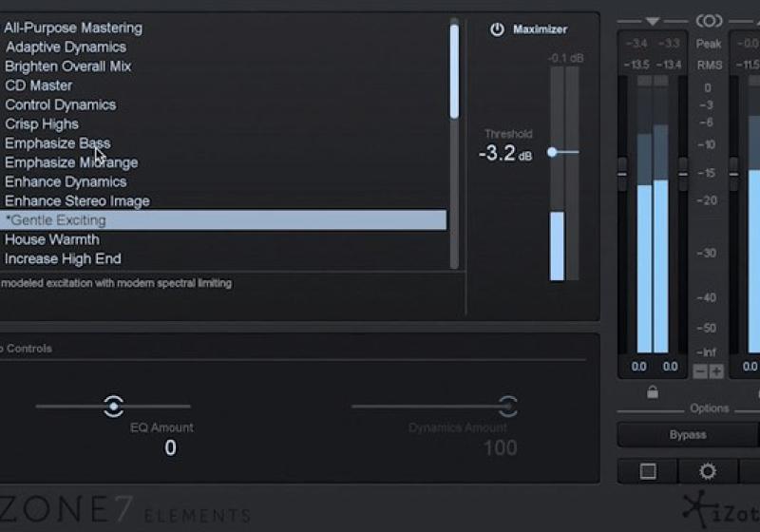Select the Emphasize Bass preset
The width and height of the screenshot is (760, 532).
[57, 143]
